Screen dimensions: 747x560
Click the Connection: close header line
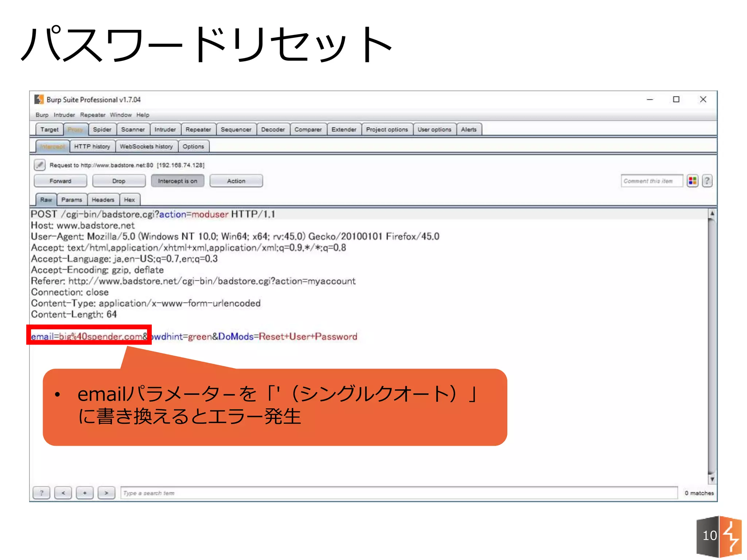coord(70,292)
